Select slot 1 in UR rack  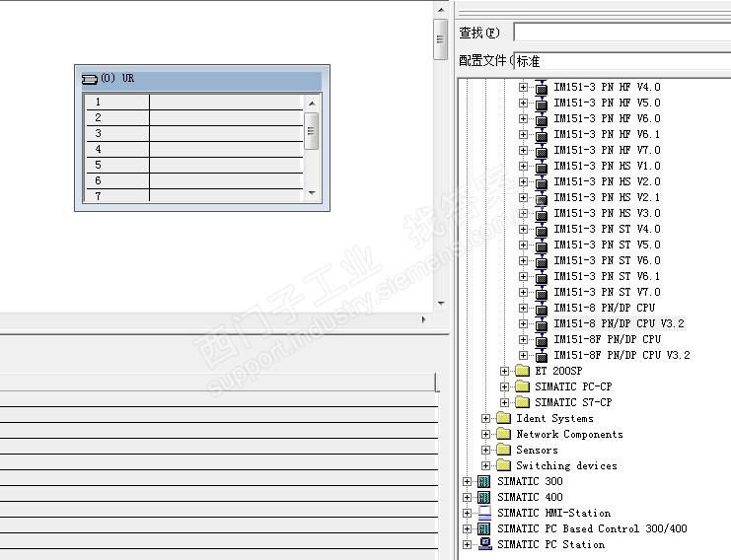point(194,102)
